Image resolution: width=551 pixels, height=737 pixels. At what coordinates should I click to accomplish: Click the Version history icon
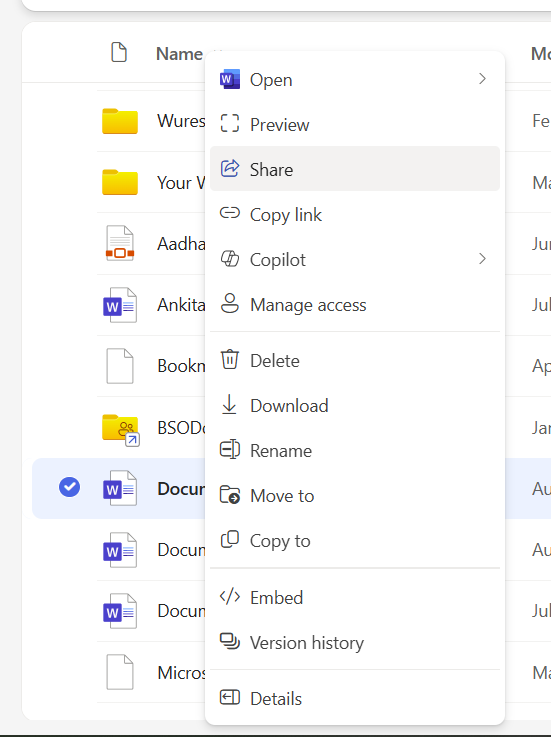[230, 642]
